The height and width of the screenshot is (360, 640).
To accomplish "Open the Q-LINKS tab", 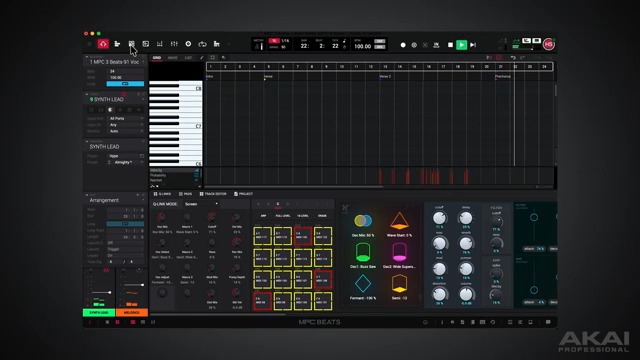I will (162, 194).
